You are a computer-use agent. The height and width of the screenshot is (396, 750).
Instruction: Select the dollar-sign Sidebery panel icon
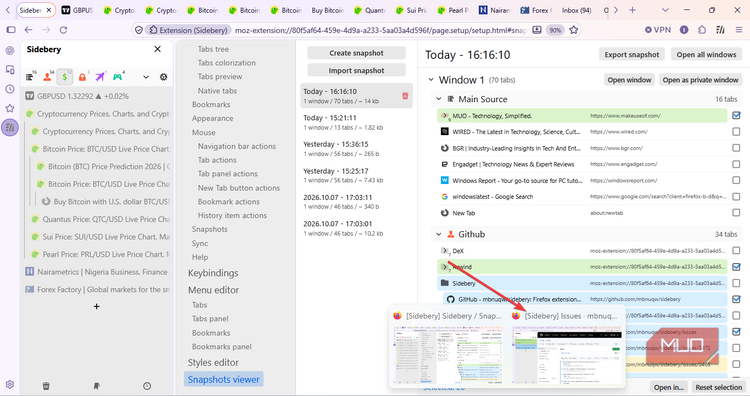65,77
